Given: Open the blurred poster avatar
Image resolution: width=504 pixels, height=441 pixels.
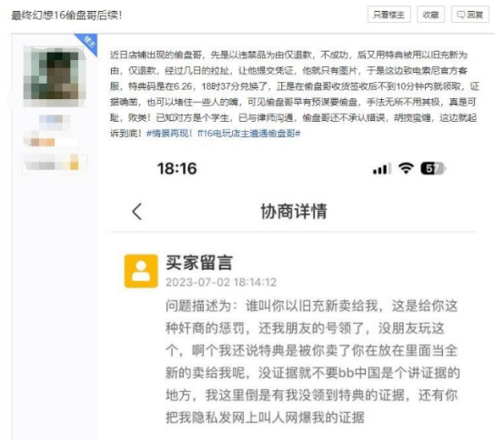Looking at the screenshot, I should (55, 76).
